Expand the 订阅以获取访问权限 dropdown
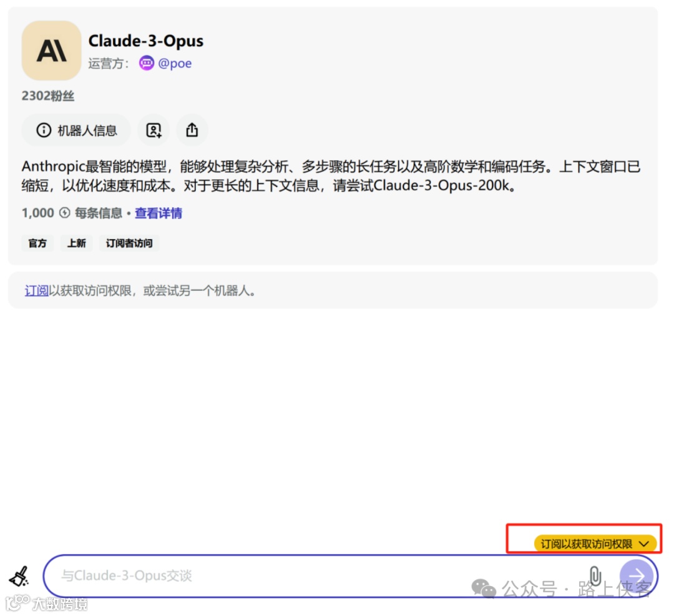674x616 pixels. pos(595,544)
